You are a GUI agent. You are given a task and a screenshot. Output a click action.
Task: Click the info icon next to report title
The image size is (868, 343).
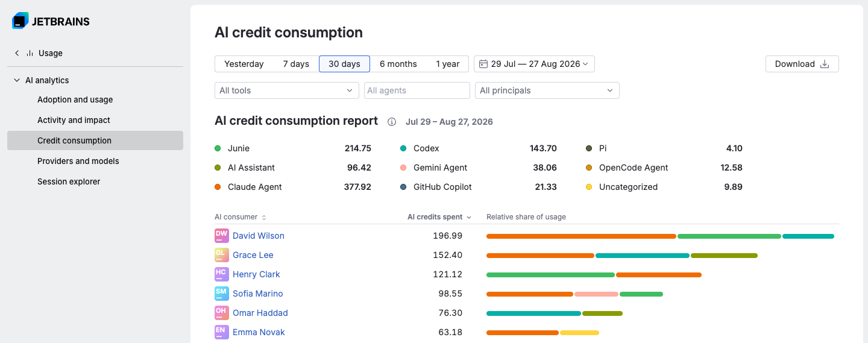coord(392,122)
